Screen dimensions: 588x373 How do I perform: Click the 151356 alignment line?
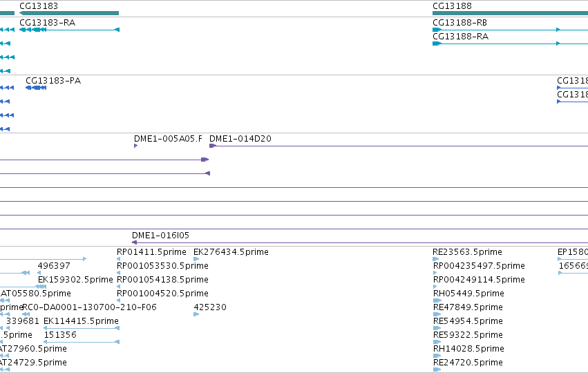coord(82,342)
